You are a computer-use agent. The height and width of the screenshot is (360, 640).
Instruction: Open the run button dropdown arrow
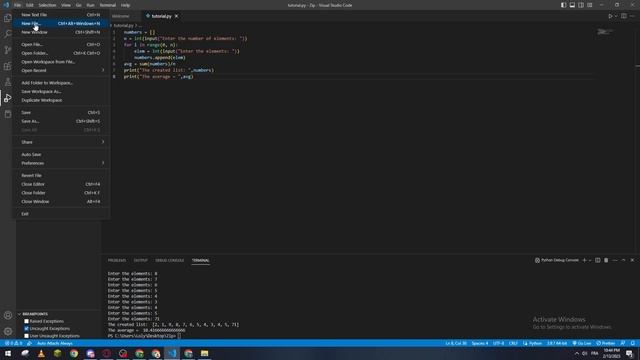[616, 16]
